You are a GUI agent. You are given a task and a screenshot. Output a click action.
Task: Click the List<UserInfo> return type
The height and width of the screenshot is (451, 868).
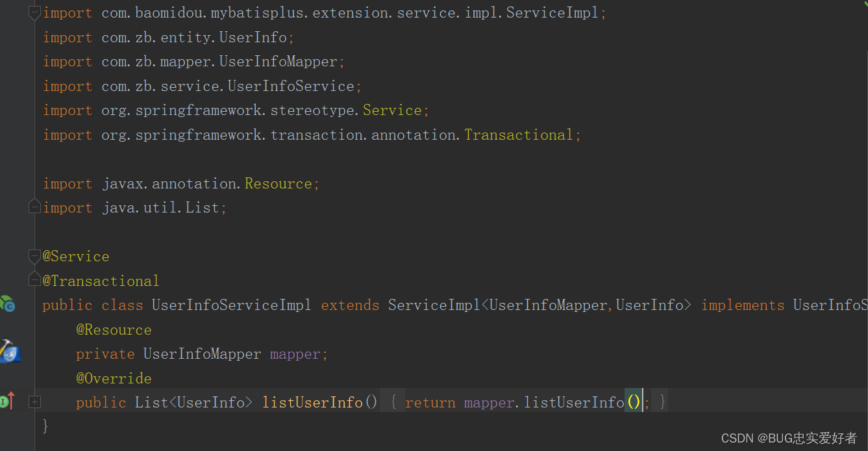pos(194,403)
